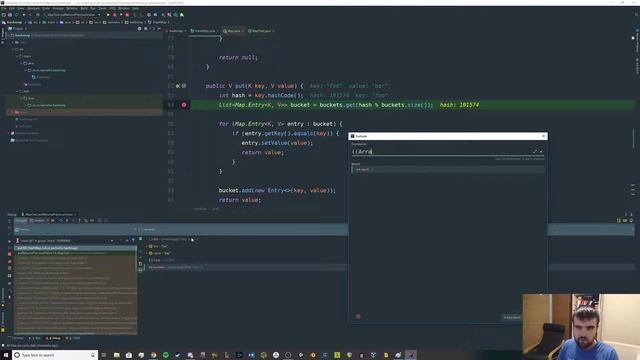The image size is (640, 360).
Task: Expand the key variable node
Action: (147, 246)
